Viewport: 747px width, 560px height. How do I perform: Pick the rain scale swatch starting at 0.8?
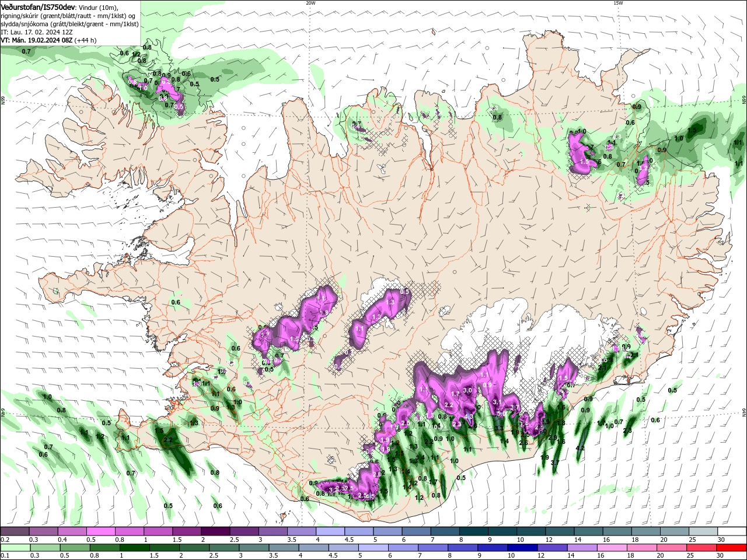(105, 548)
